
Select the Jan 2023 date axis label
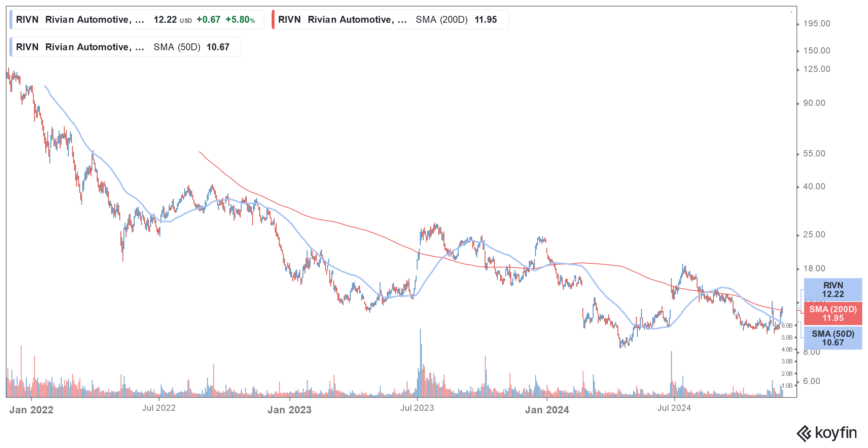click(x=289, y=410)
